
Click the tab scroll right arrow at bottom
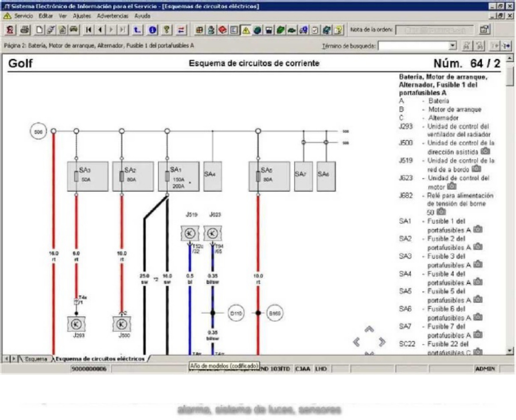[14, 358]
